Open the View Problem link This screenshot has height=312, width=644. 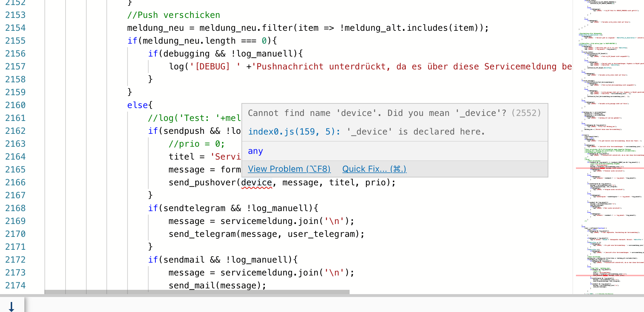(289, 169)
